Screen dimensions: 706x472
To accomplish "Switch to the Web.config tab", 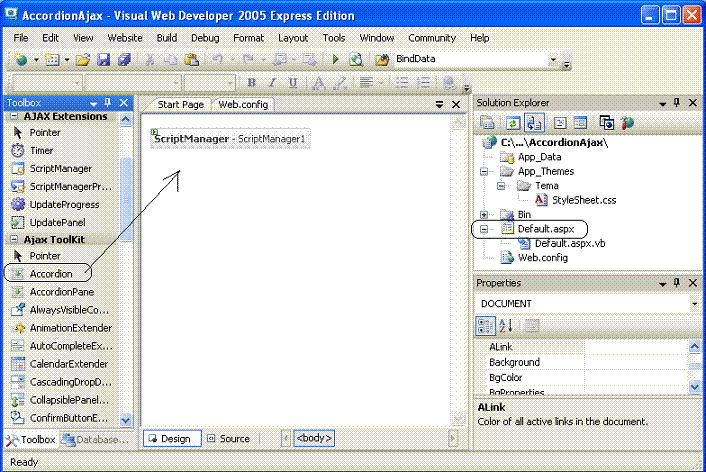I will pyautogui.click(x=243, y=104).
